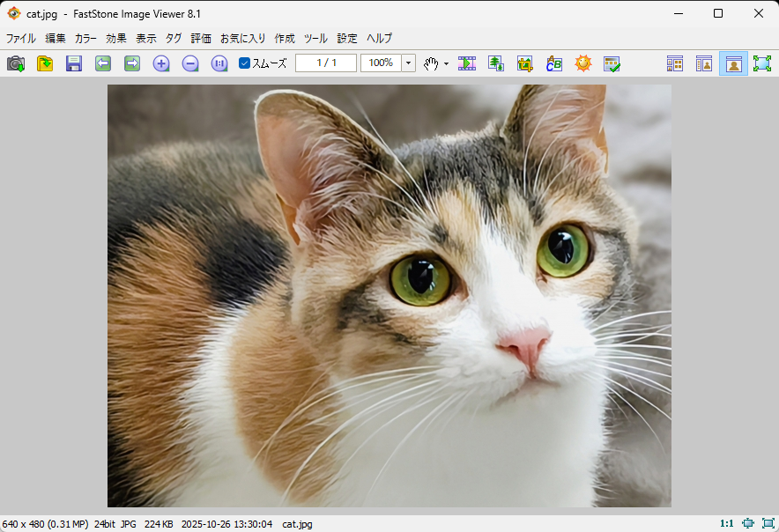Click the Save As floppy disk icon

click(74, 63)
